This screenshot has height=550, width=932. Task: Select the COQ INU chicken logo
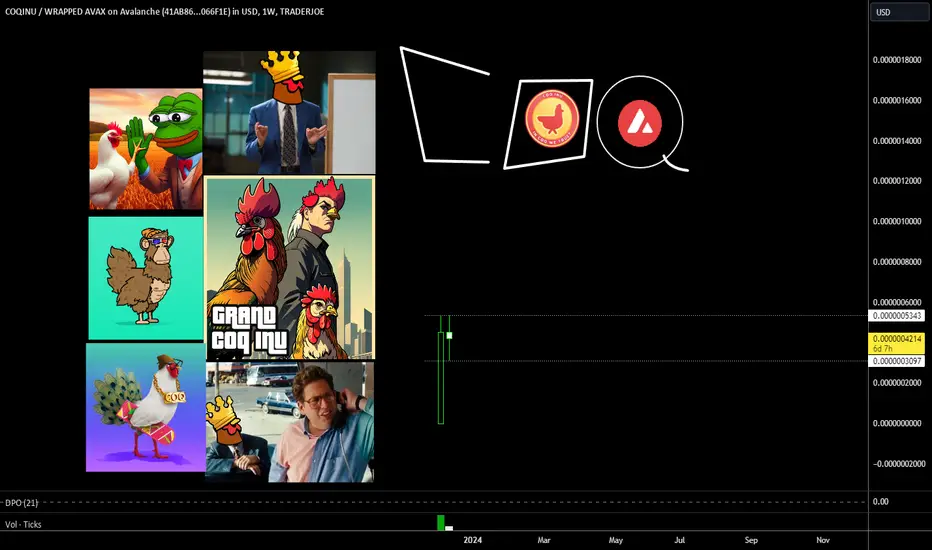pos(552,118)
